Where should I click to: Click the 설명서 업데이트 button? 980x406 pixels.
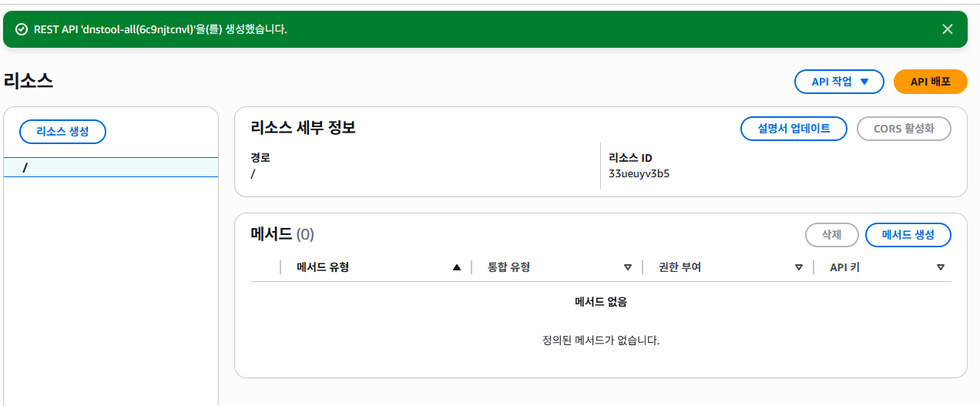(794, 129)
